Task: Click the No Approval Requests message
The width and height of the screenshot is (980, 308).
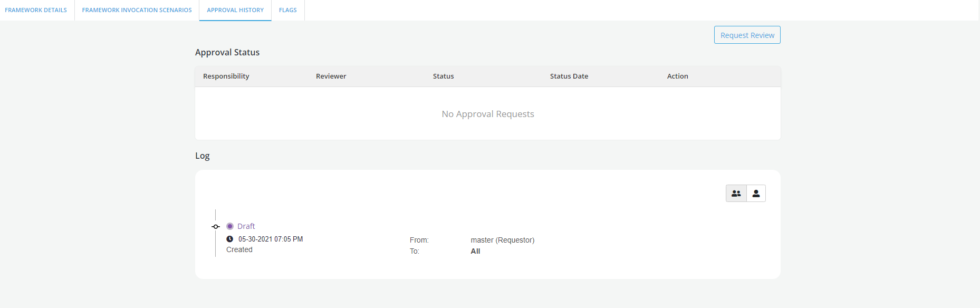Action: 488,114
